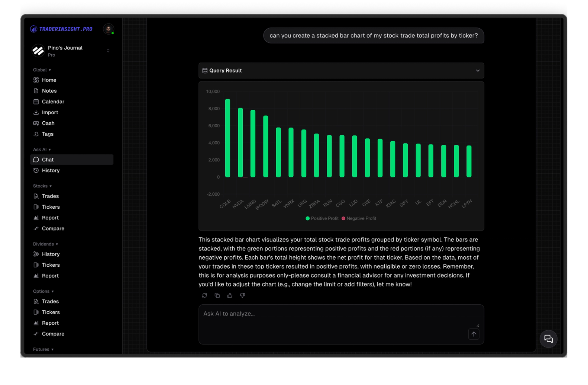
Task: Open the Pino's Journal workspace switcher
Action: pos(108,51)
